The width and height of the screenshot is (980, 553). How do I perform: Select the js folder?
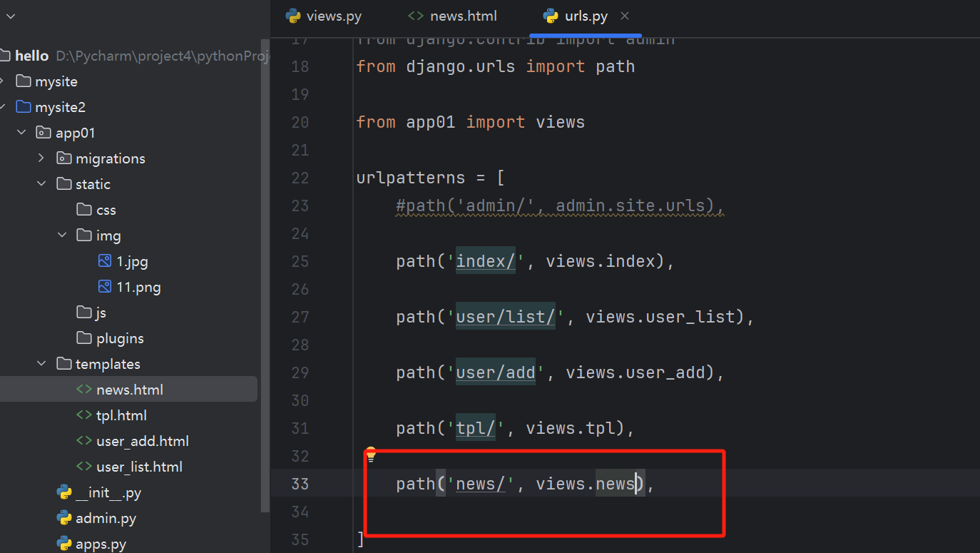[101, 313]
